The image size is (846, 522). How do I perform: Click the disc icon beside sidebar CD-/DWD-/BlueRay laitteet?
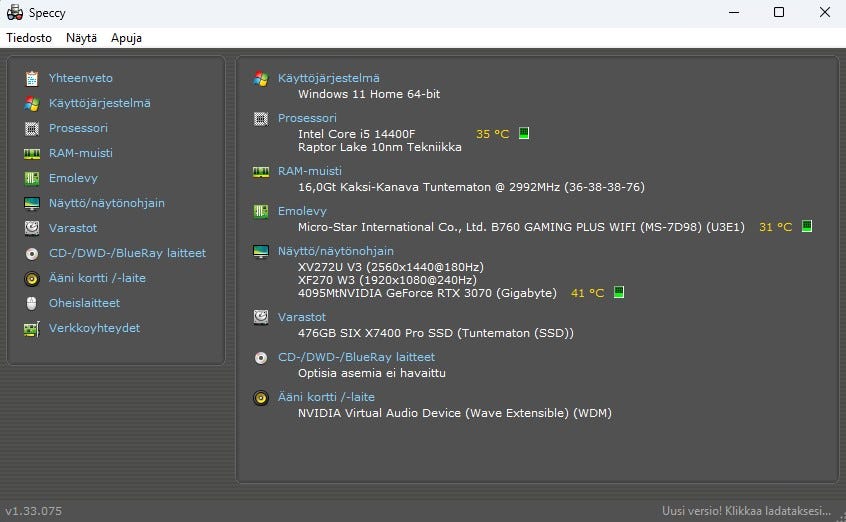[32, 254]
